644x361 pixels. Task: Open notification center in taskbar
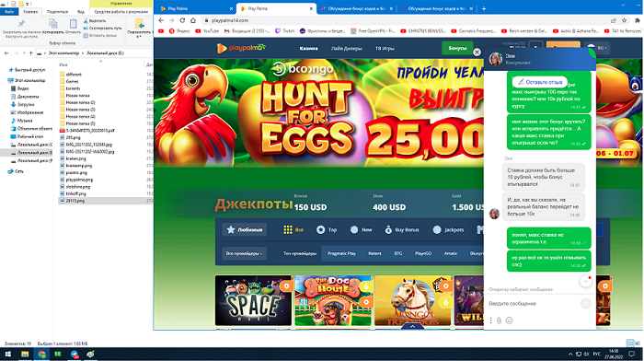click(x=632, y=354)
